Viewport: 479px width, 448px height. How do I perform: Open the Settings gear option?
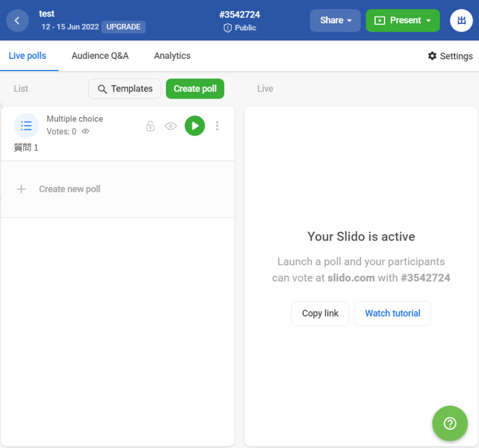pos(450,56)
